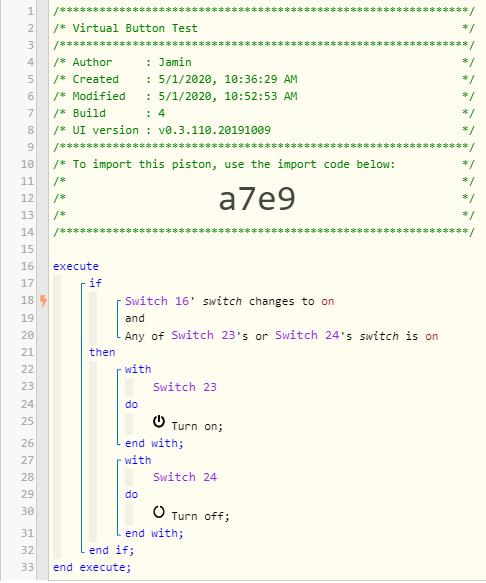Select the second 'with' block keyword
This screenshot has width=486, height=583.
pyautogui.click(x=138, y=460)
